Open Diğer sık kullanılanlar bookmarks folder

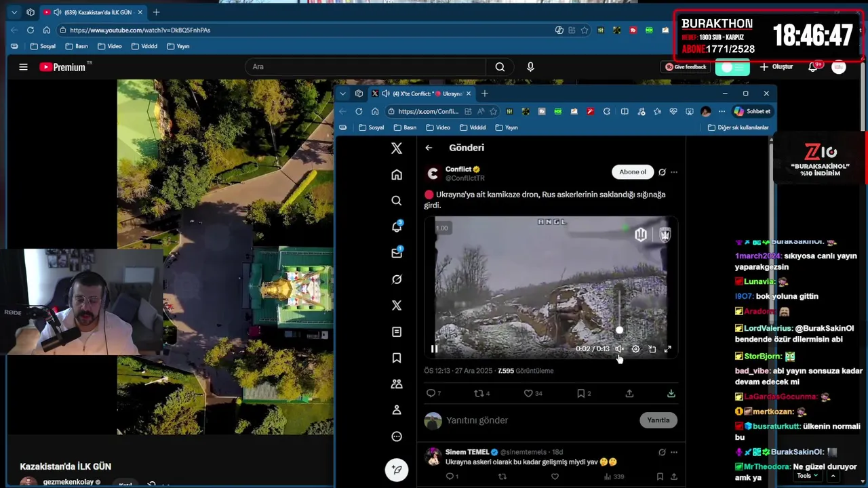(x=738, y=127)
